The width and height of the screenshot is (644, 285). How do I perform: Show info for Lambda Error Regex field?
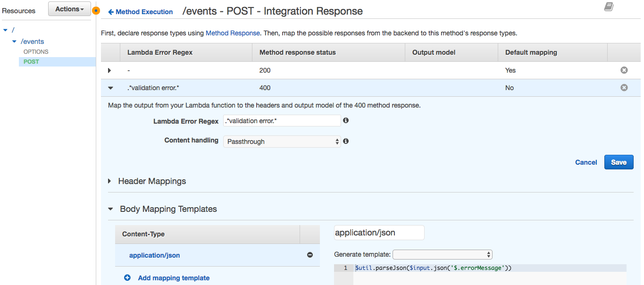pyautogui.click(x=346, y=121)
